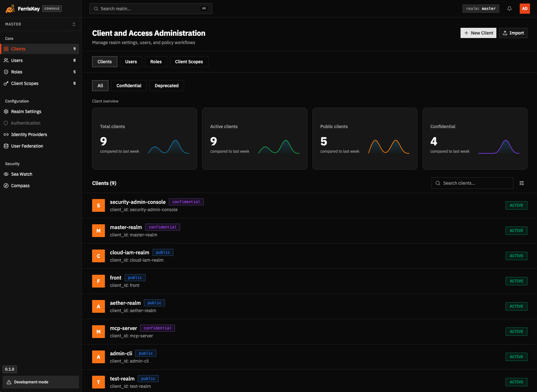Click the Search clients input field
The height and width of the screenshot is (392, 537).
pyautogui.click(x=472, y=183)
